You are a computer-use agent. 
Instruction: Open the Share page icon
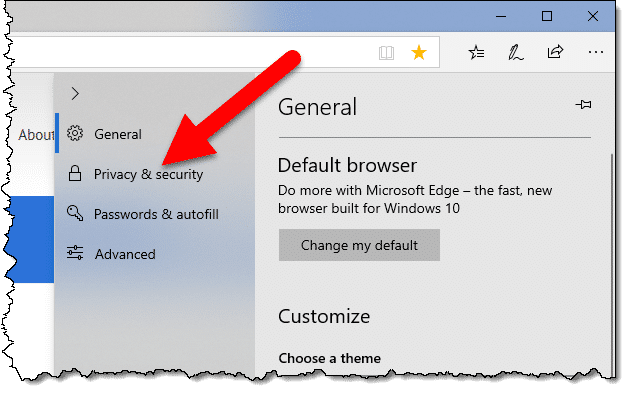point(555,52)
